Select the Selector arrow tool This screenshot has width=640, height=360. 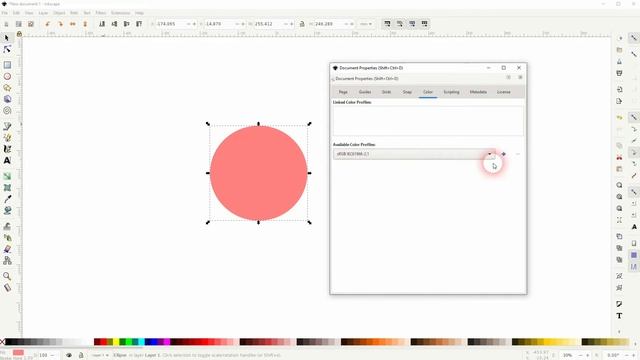pyautogui.click(x=7, y=38)
